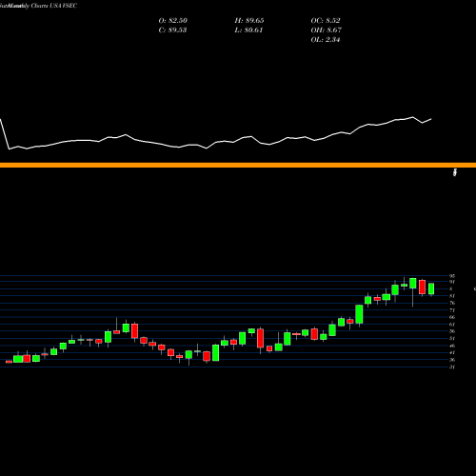Click the open price readout O: 82.50

click(x=172, y=21)
